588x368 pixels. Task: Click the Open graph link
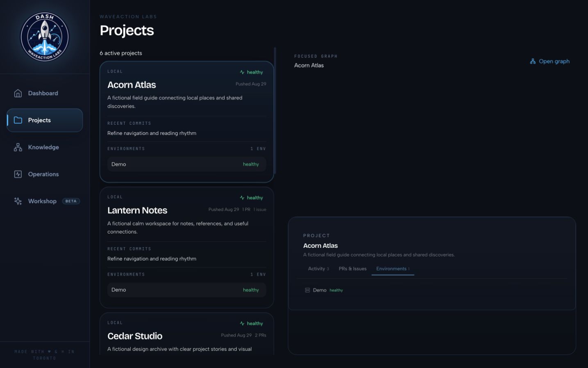click(x=549, y=62)
